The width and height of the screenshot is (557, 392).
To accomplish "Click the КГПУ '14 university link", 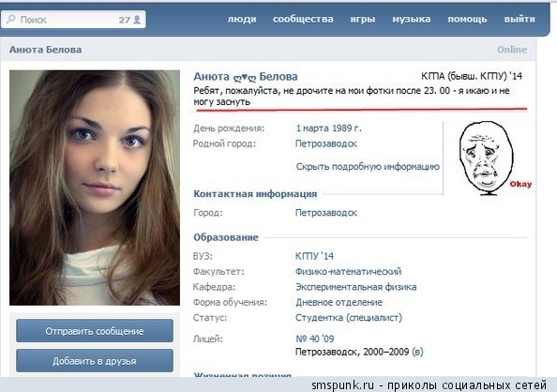I will pos(314,256).
